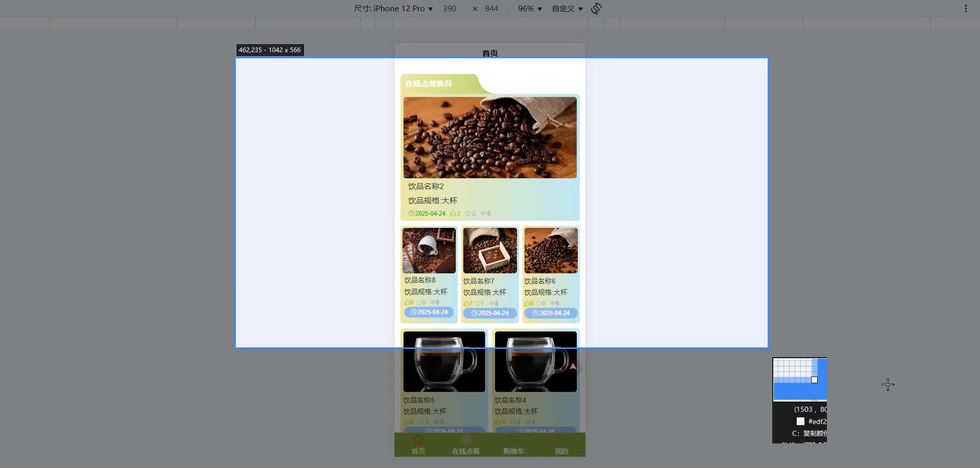
Task: Click 饮品规格:大杯 under 饮品名称8
Action: tap(426, 292)
